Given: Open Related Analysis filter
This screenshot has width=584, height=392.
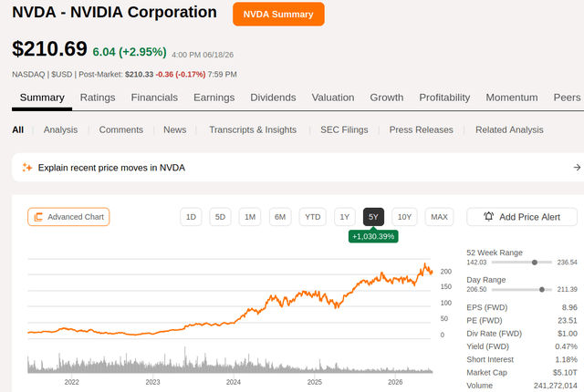Looking at the screenshot, I should (509, 129).
